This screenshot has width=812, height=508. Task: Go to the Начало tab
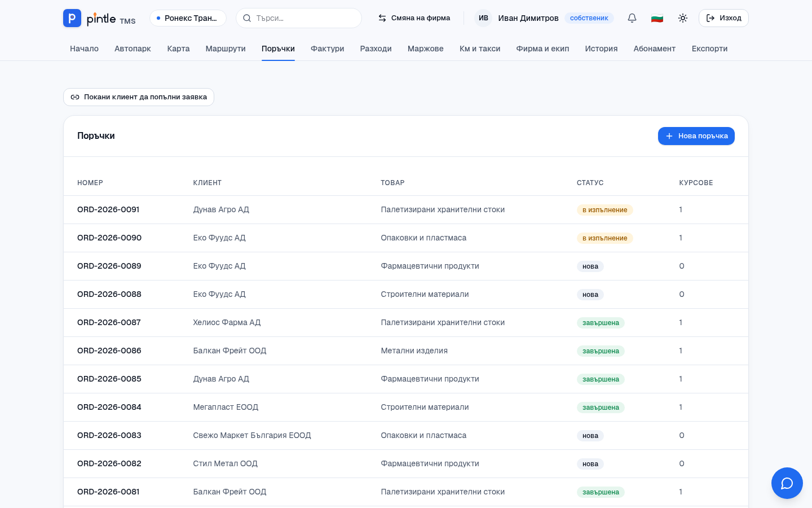click(x=84, y=49)
